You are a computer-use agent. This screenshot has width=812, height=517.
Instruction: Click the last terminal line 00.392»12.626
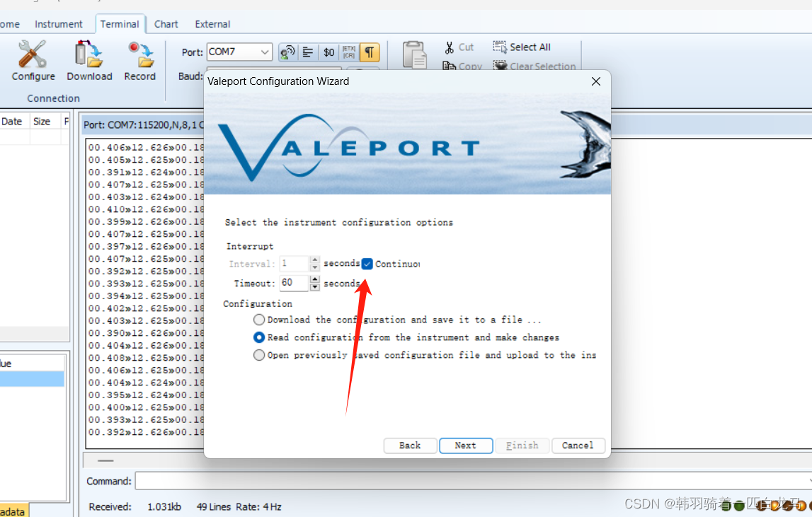[x=146, y=432]
